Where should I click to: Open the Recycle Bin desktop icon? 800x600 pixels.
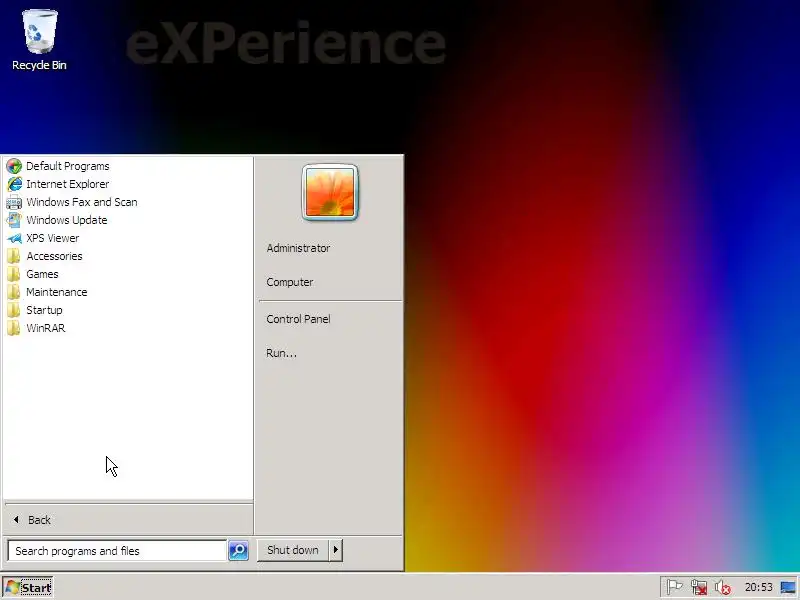click(x=39, y=32)
